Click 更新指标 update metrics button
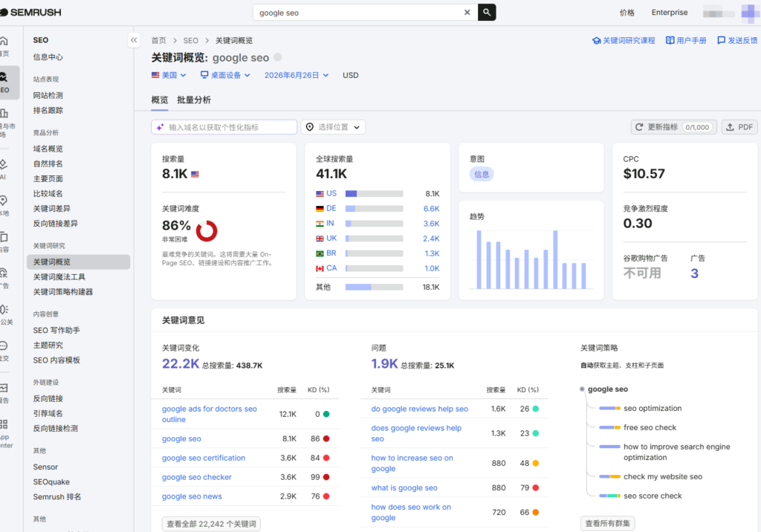Viewport: 761px width, 532px height. click(673, 127)
